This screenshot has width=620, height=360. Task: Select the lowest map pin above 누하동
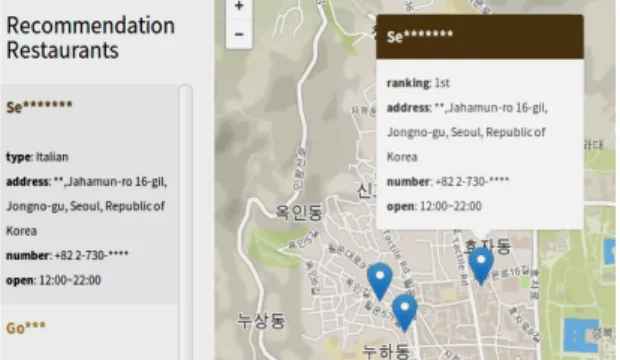point(405,313)
